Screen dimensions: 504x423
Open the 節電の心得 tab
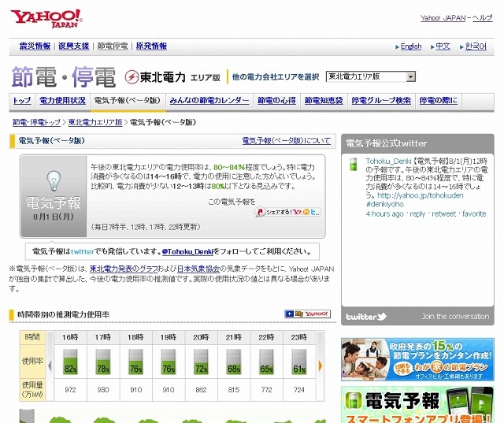(276, 101)
